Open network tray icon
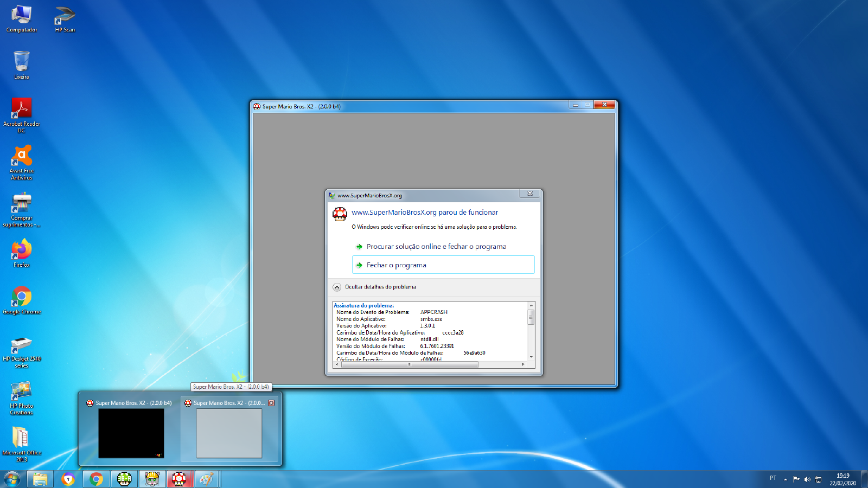The width and height of the screenshot is (868, 488). (x=819, y=479)
